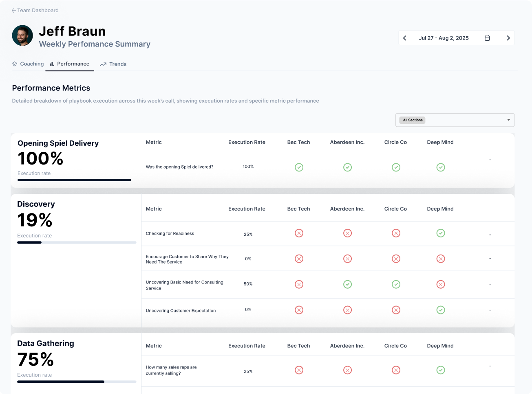Click Discovery execution rate progress bar
Viewport: 532px width, 395px height.
[x=77, y=243]
